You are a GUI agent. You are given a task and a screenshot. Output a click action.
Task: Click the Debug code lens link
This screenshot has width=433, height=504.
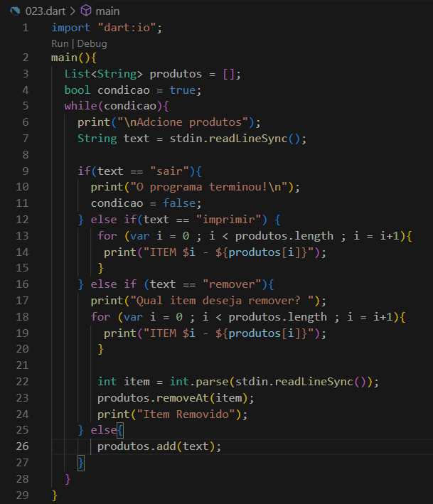click(92, 43)
